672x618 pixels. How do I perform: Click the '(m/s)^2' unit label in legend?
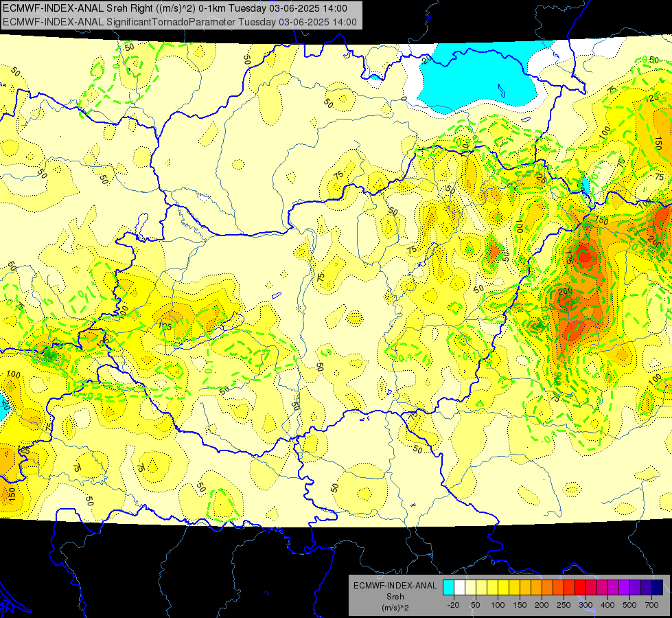point(395,608)
